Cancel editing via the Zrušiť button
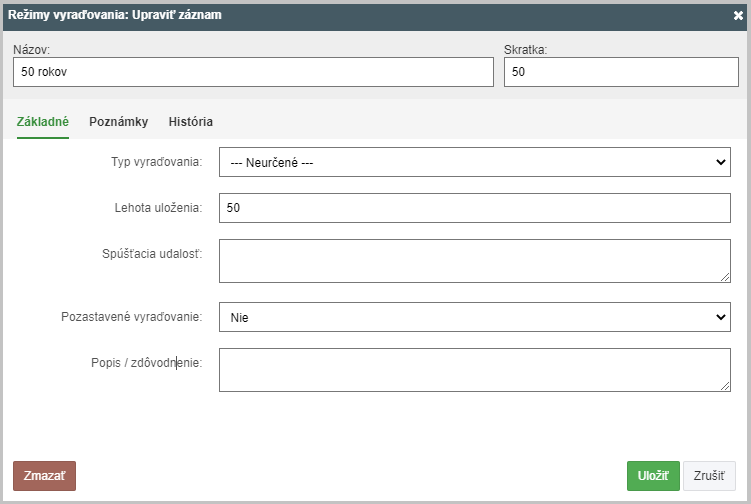 click(x=709, y=476)
